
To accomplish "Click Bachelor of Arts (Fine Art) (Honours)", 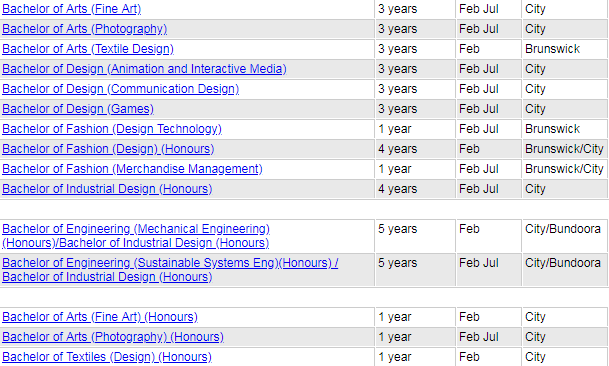I will coord(100,317).
